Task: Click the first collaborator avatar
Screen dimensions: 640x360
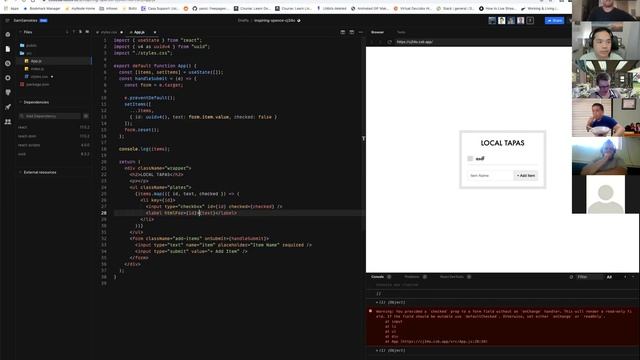Action: pos(492,20)
